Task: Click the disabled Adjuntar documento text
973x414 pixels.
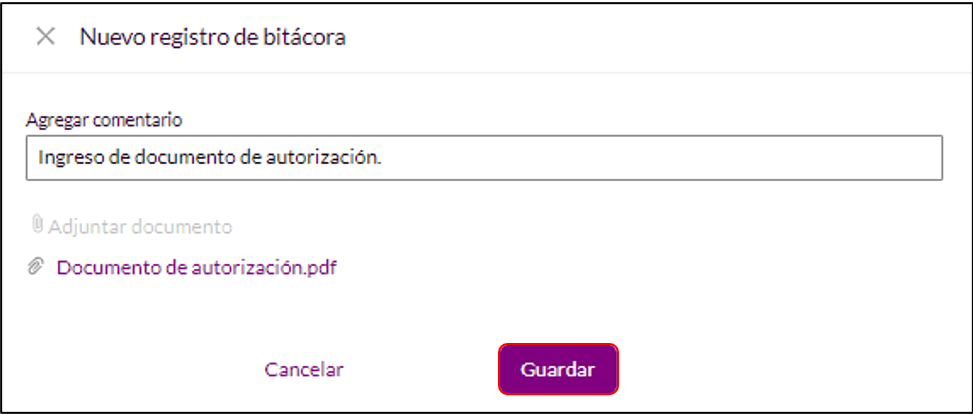Action: [140, 227]
